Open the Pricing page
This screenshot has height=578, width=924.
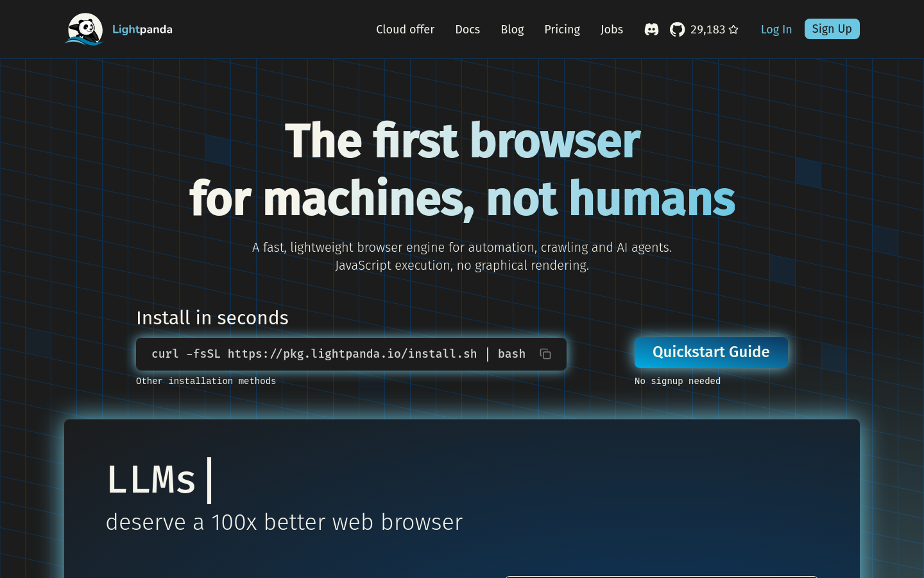pos(562,30)
